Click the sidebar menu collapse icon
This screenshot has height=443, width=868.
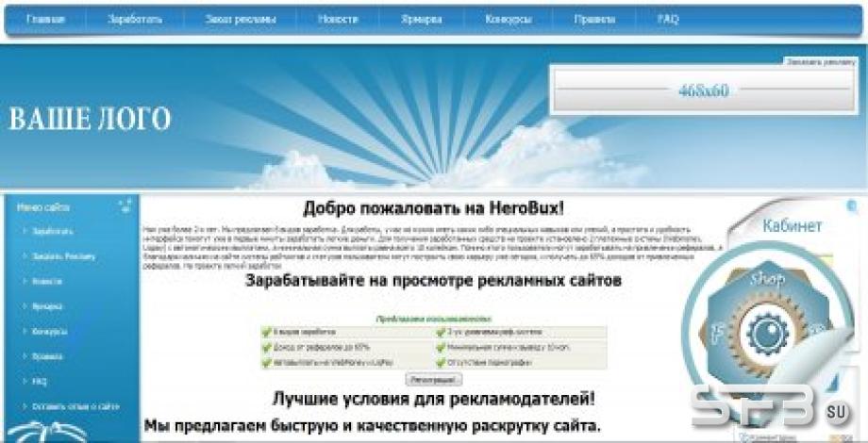click(125, 206)
